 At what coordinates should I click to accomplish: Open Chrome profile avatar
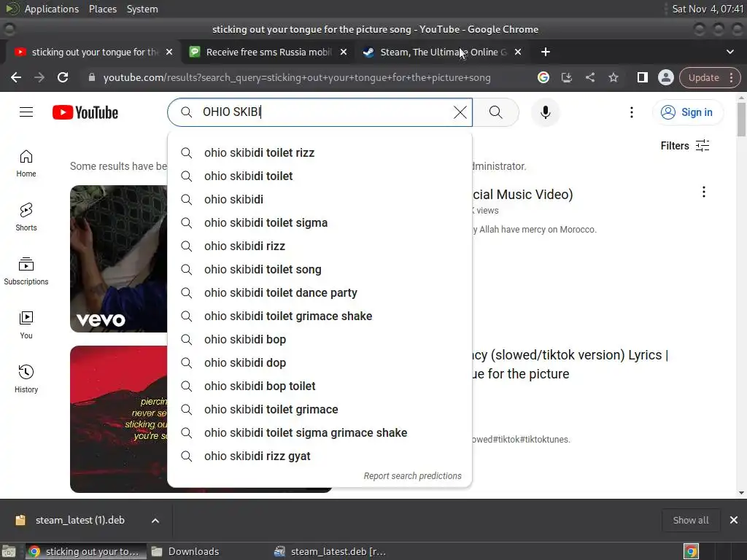[665, 77]
